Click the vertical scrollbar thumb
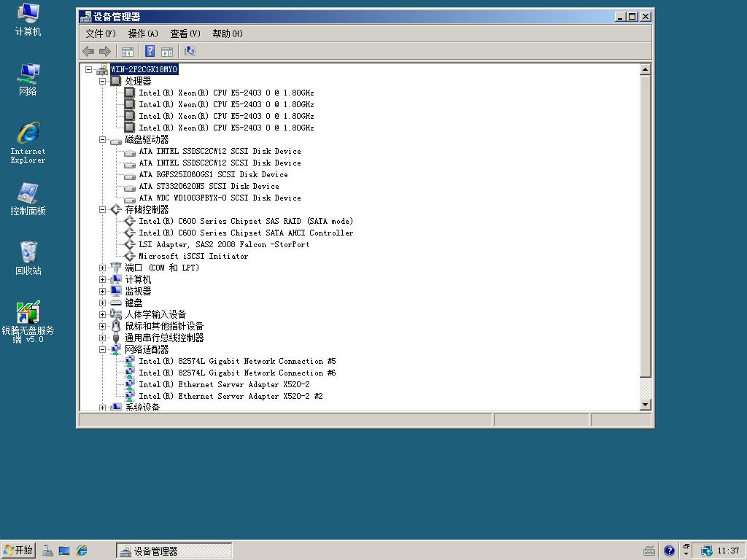This screenshot has width=747, height=560. [645, 226]
